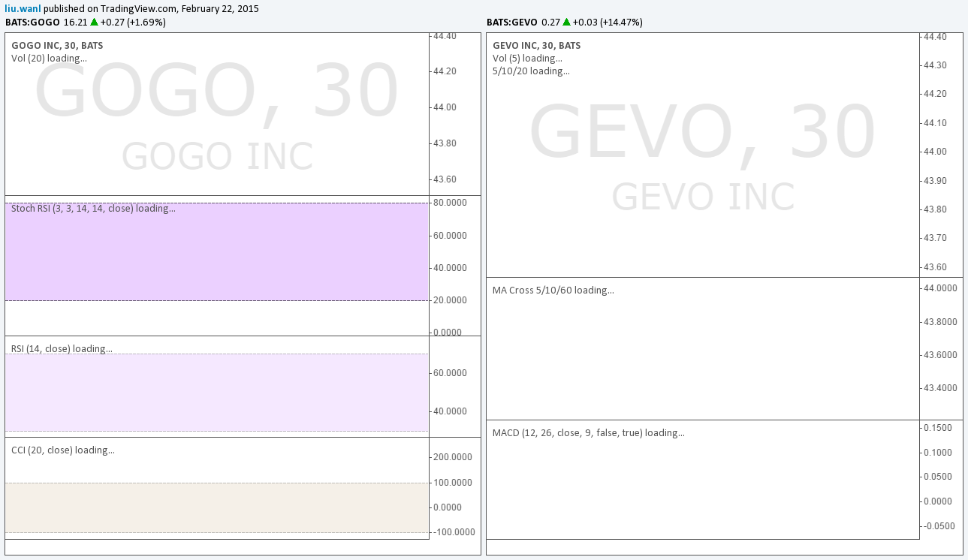This screenshot has width=968, height=560.
Task: Click 0.0500 on the MACD axis
Action: coord(938,477)
